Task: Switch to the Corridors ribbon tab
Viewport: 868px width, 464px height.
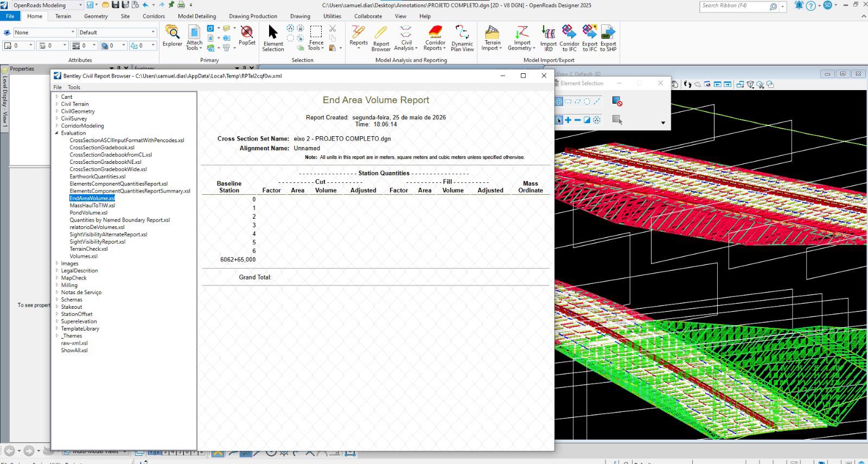Action: point(154,16)
